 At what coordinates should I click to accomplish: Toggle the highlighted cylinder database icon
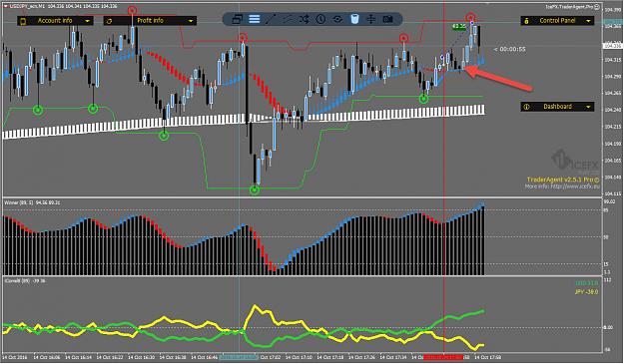(x=354, y=19)
